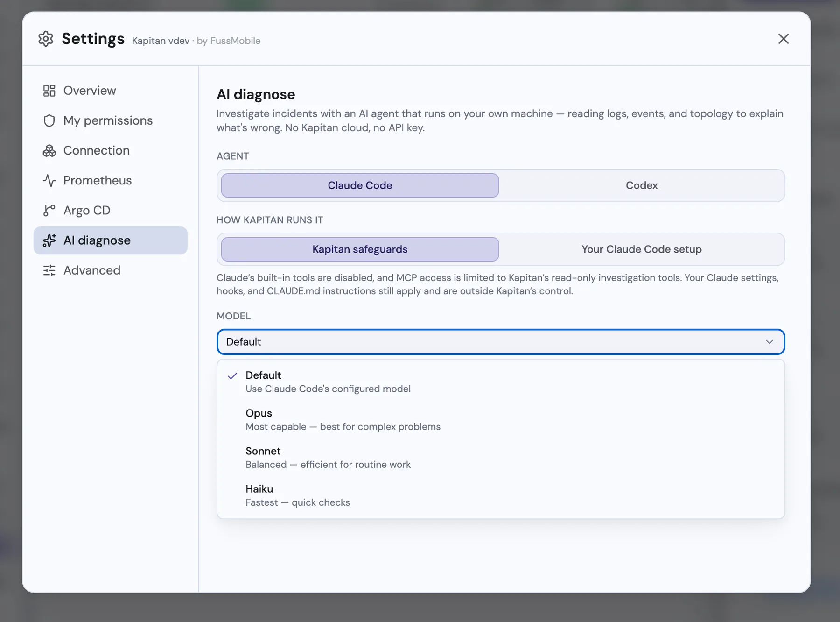Click the safeguards description about Claude's built-in tools
The width and height of the screenshot is (840, 622).
pyautogui.click(x=497, y=284)
